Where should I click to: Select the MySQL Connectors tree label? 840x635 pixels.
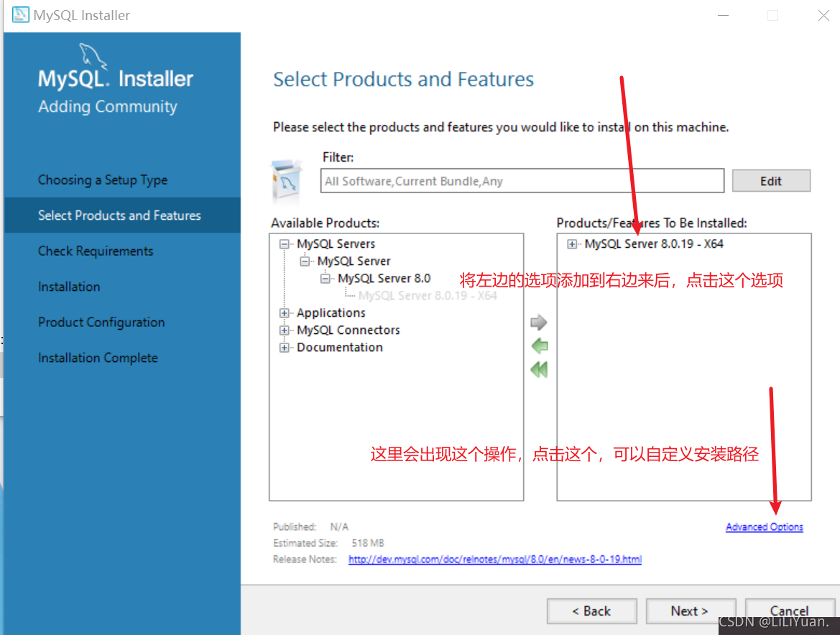point(349,330)
